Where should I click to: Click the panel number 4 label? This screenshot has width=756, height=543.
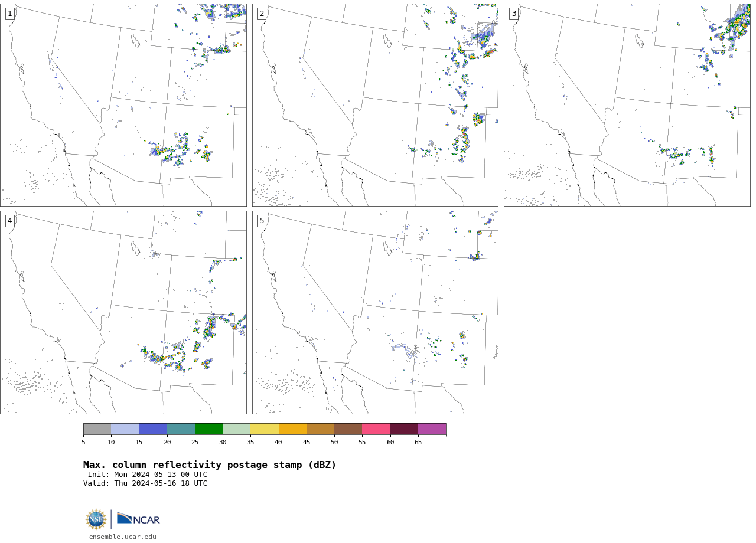click(10, 221)
